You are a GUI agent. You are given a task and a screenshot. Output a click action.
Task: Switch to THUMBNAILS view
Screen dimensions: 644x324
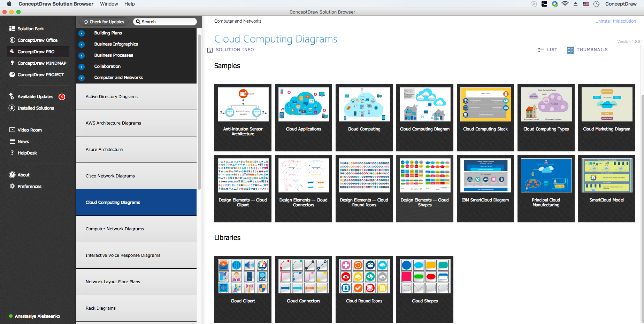(587, 50)
